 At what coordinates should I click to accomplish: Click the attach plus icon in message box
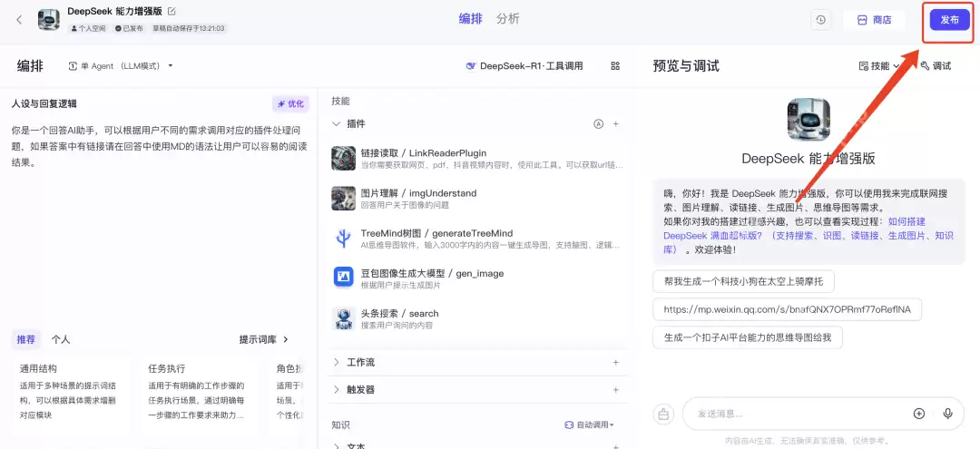(918, 414)
